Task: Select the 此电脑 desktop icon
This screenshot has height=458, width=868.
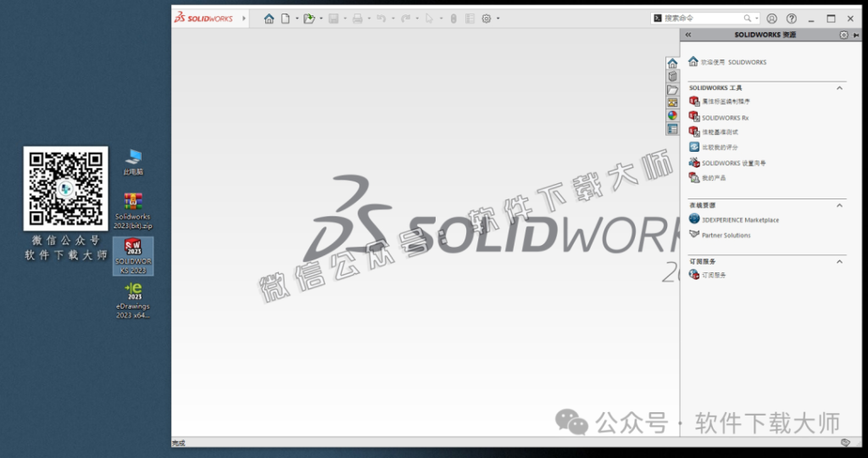Action: [x=133, y=162]
